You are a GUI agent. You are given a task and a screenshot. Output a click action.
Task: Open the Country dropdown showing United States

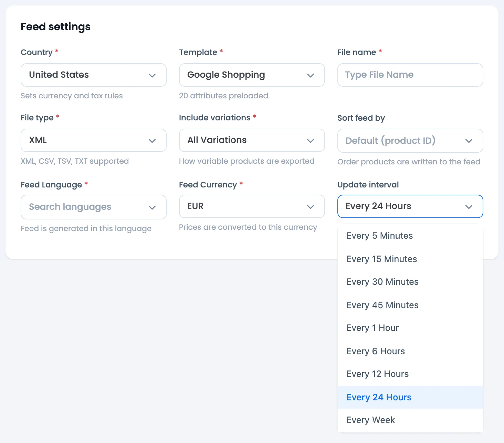[x=93, y=75]
